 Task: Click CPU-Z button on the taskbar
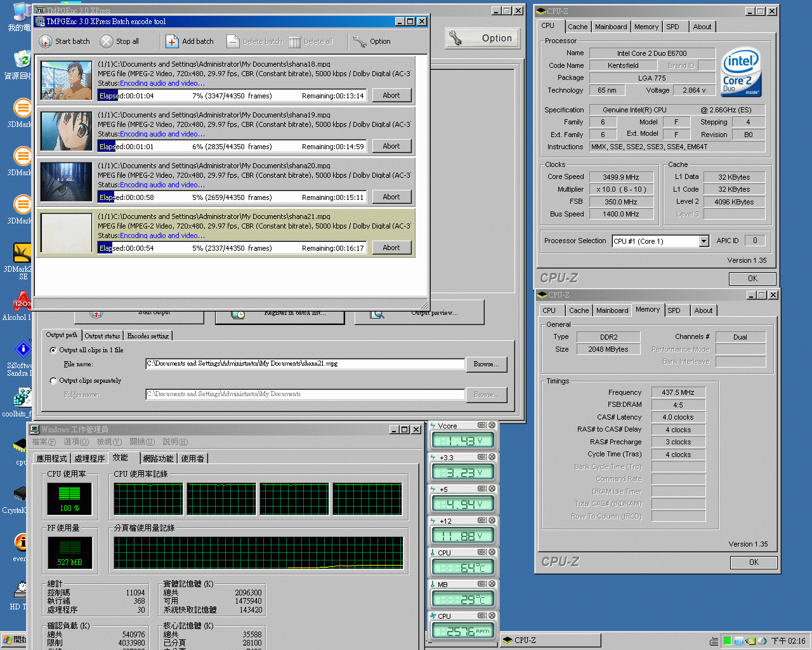(x=550, y=640)
